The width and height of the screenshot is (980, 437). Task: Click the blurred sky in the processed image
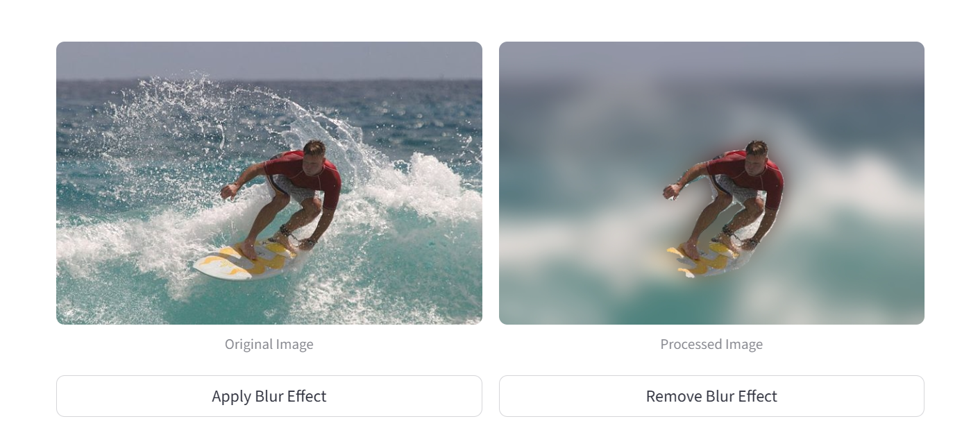click(x=711, y=60)
